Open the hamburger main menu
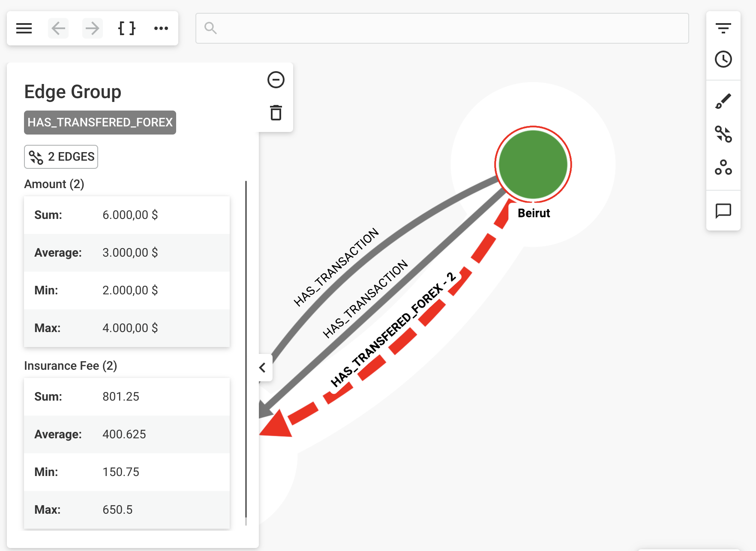 point(24,28)
